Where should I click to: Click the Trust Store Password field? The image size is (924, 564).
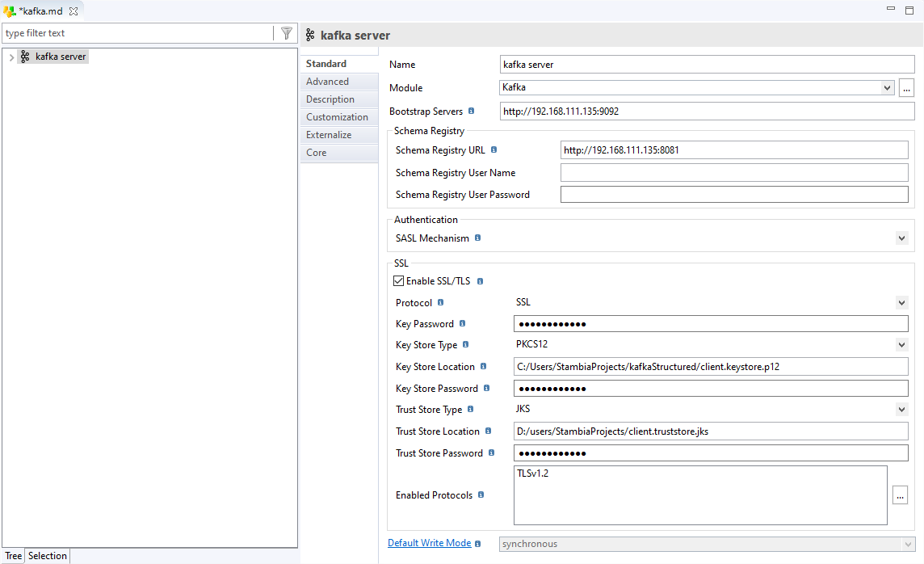click(x=711, y=453)
